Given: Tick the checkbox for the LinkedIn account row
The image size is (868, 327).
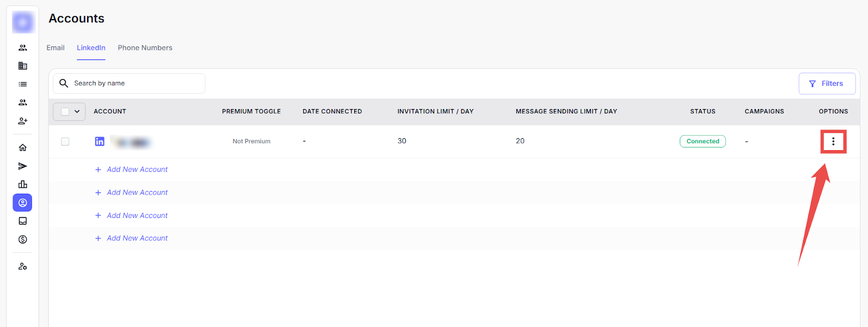Looking at the screenshot, I should (65, 142).
